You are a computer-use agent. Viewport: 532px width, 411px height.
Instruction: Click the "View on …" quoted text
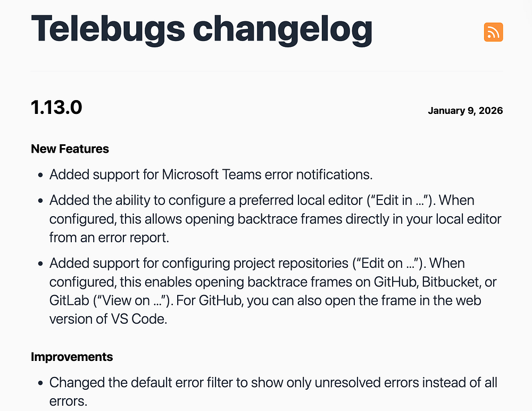click(134, 301)
